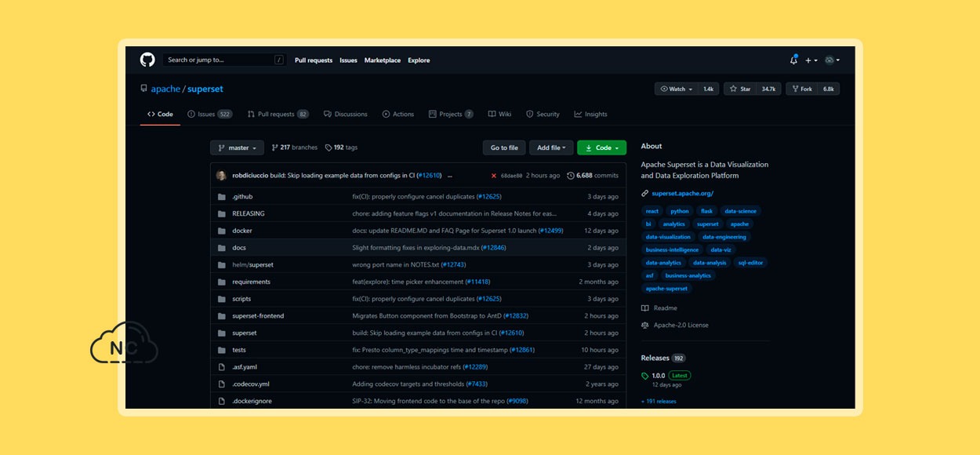Image resolution: width=980 pixels, height=455 pixels.
Task: Open the 6,688 commits history
Action: 593,176
